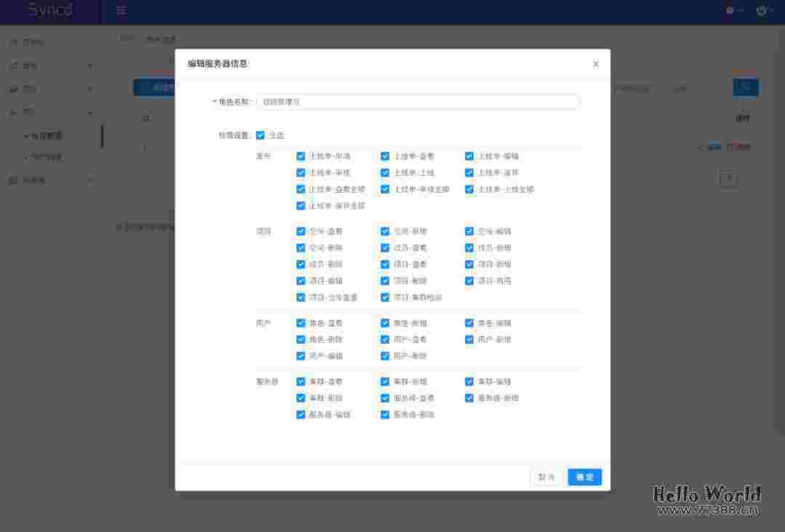The image size is (785, 532).
Task: Expand the second sidebar menu arrow
Action: point(90,65)
